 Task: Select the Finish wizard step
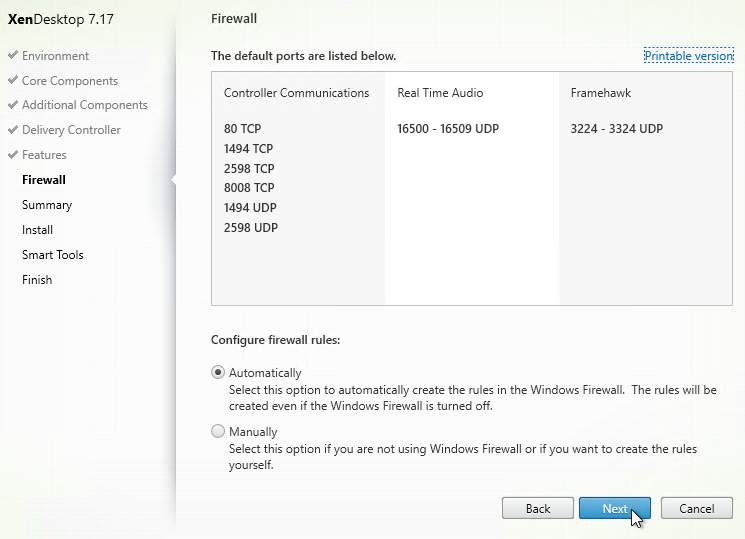click(x=37, y=279)
